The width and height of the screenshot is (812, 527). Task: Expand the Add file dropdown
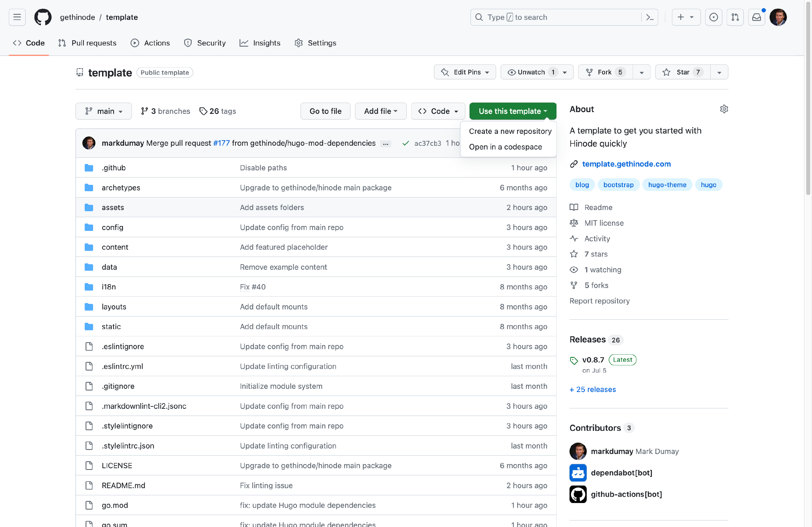coord(380,111)
